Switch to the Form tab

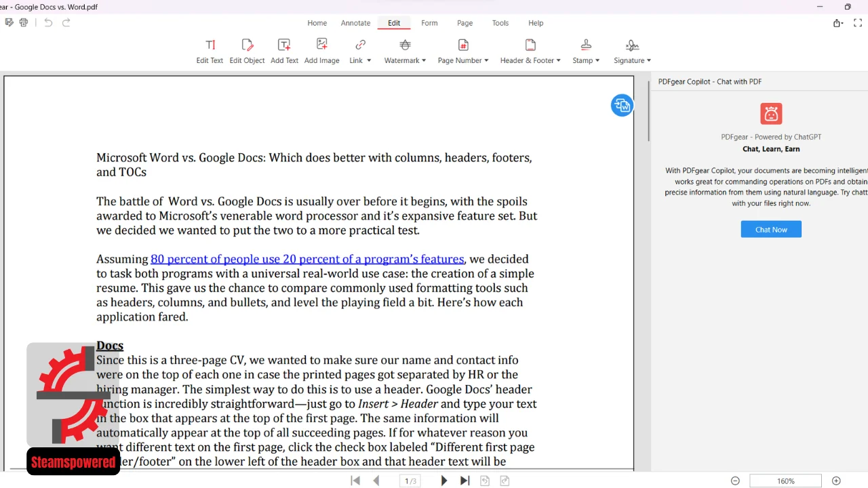(x=429, y=23)
